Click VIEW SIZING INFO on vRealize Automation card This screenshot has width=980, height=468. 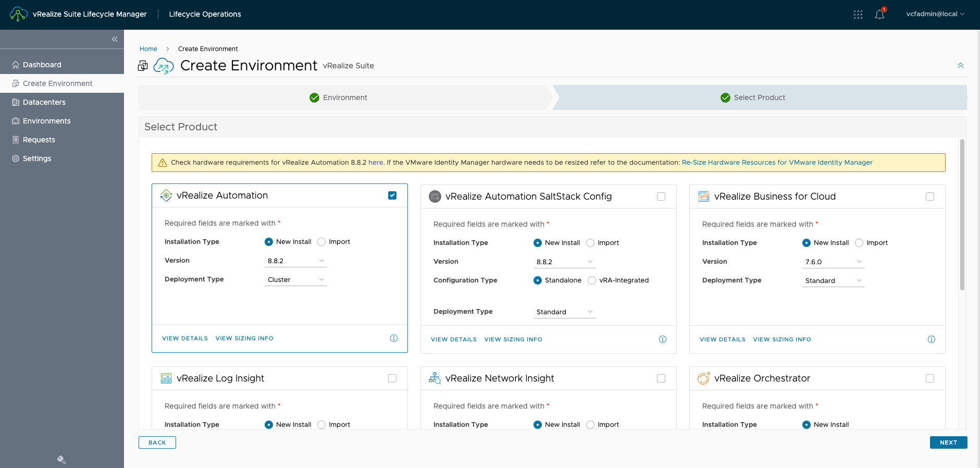(x=244, y=338)
